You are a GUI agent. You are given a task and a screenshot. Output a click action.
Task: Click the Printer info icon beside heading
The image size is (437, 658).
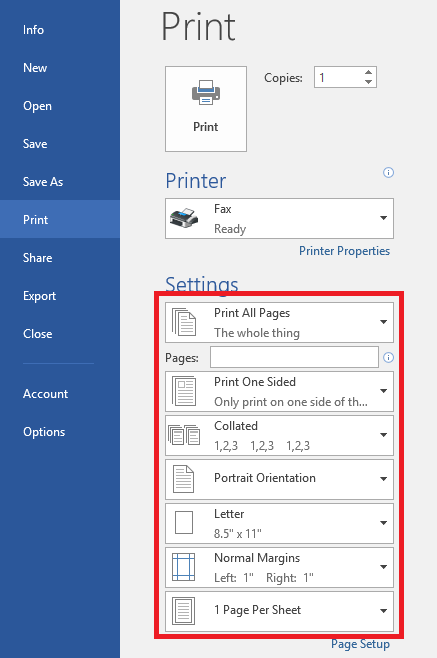point(388,172)
